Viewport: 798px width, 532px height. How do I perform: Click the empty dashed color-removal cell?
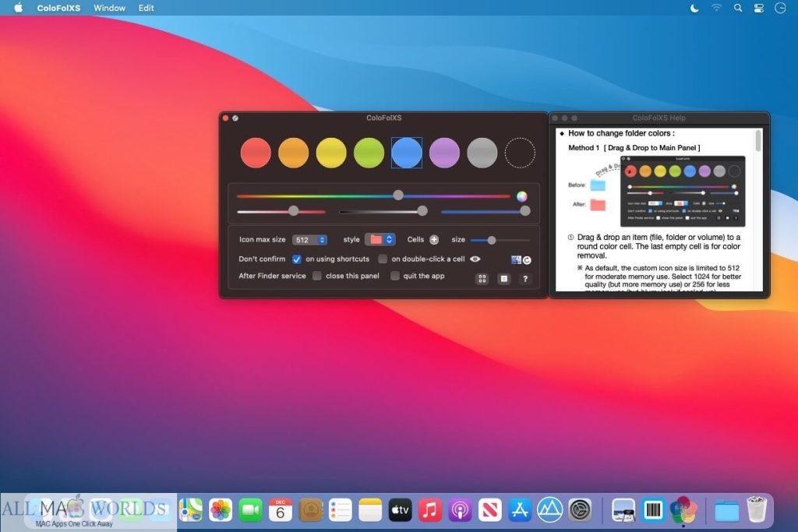pos(520,153)
